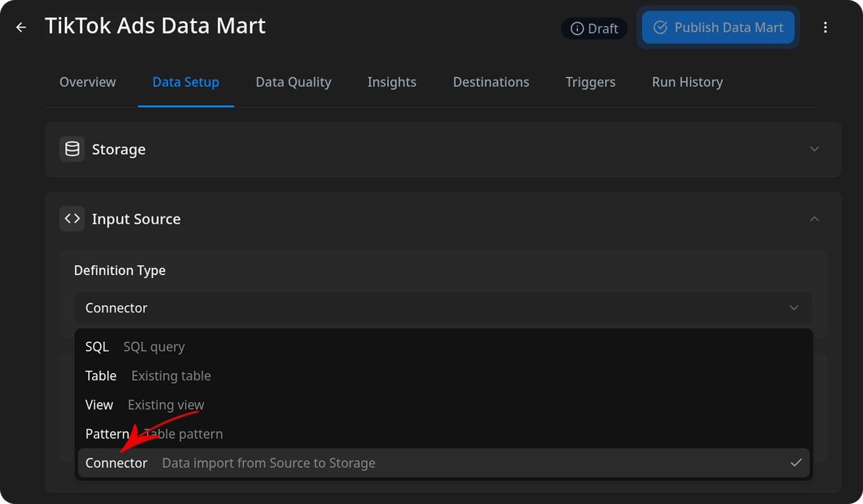This screenshot has width=863, height=504.
Task: Publish the Data Mart
Action: [718, 28]
